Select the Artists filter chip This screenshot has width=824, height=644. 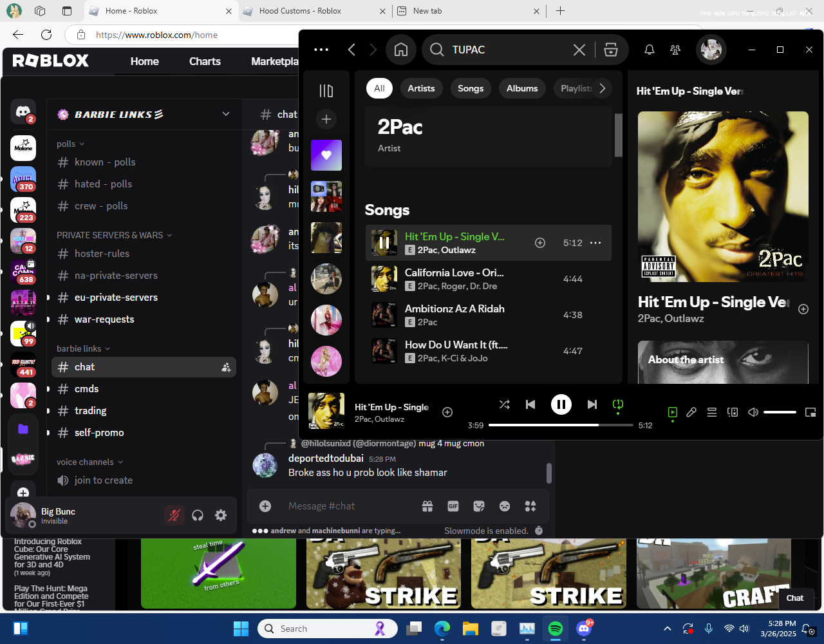click(x=421, y=88)
